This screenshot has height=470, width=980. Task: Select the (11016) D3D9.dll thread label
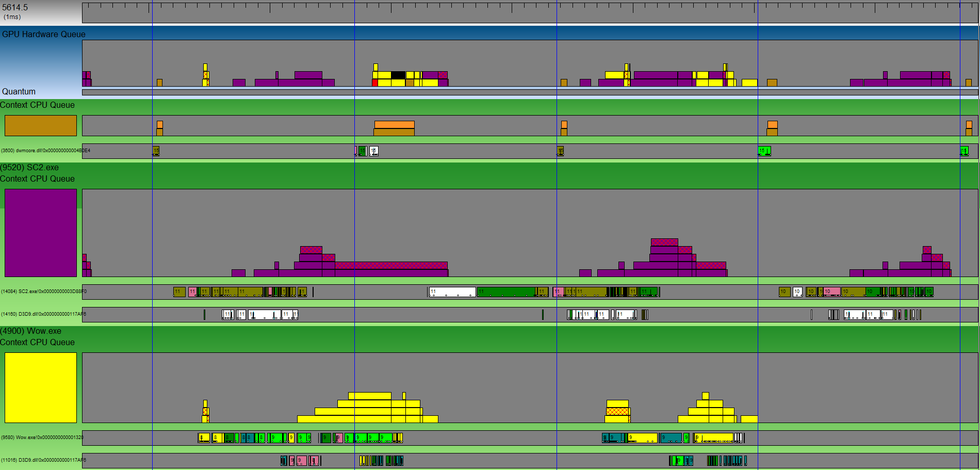(43, 460)
